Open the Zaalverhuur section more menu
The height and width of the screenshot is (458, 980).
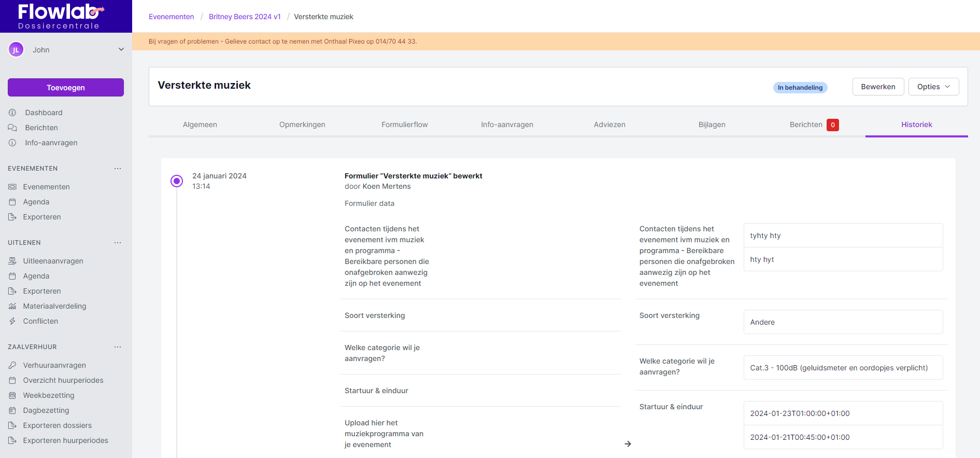[118, 347]
